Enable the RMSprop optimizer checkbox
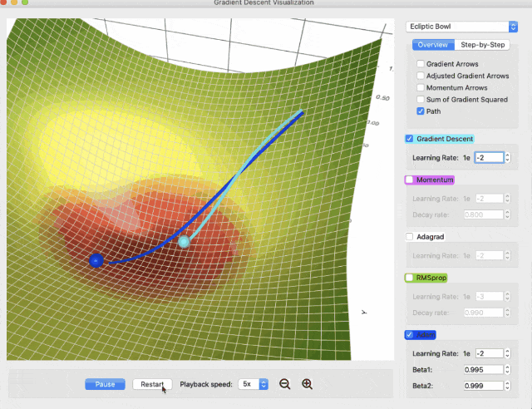The image size is (532, 409). click(410, 278)
